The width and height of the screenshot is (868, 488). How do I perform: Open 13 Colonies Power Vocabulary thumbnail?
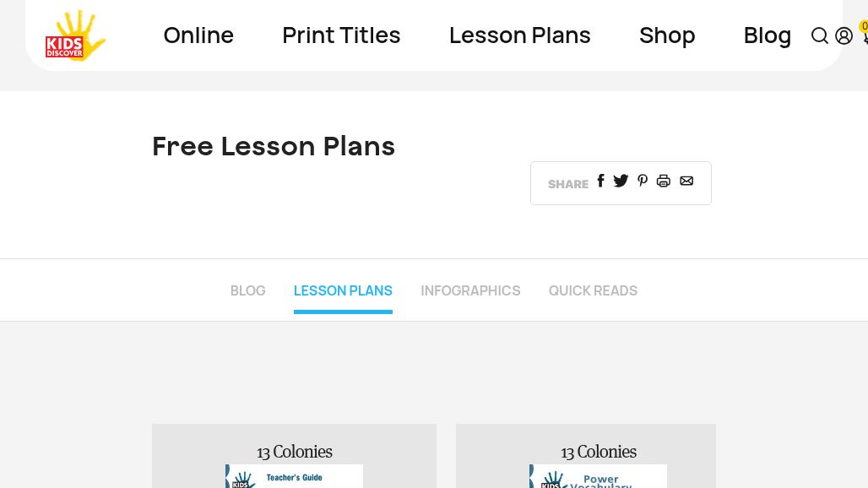click(x=598, y=475)
